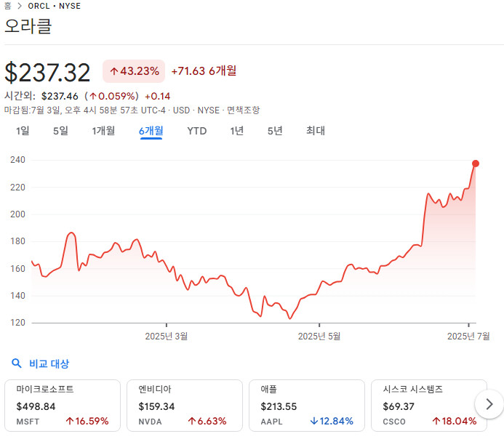Viewport: 504px width, 439px height.
Task: Open the 엔비디아 NVDA comparison card
Action: [x=185, y=406]
